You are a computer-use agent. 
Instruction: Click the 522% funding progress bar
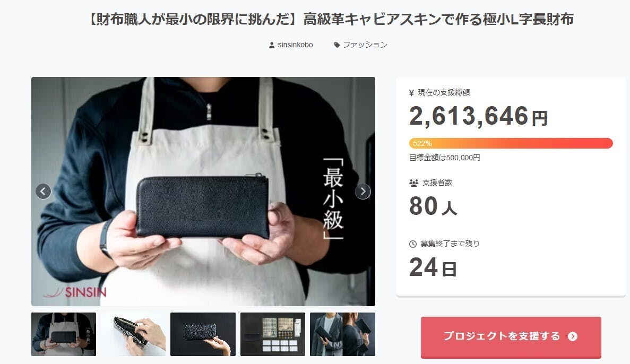pyautogui.click(x=511, y=143)
